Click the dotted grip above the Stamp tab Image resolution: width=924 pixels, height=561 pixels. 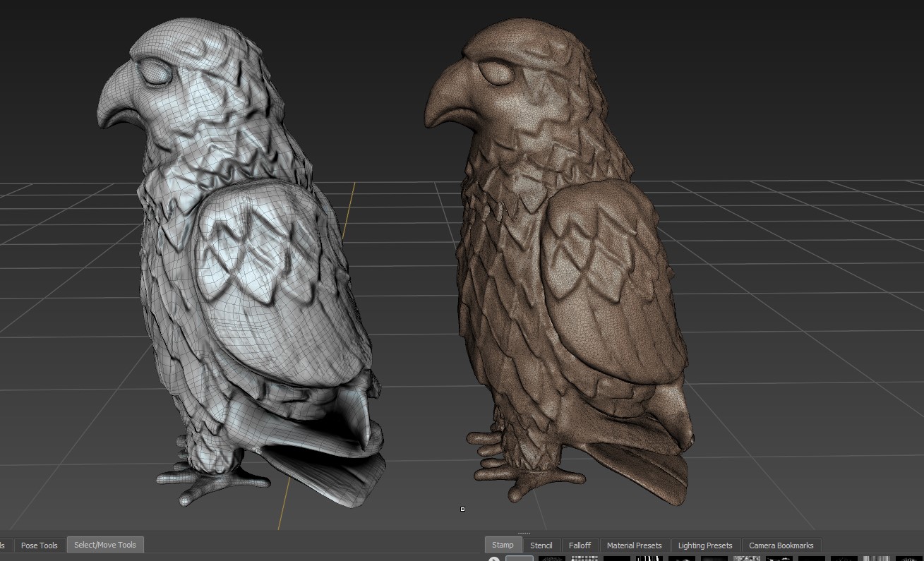[524, 533]
